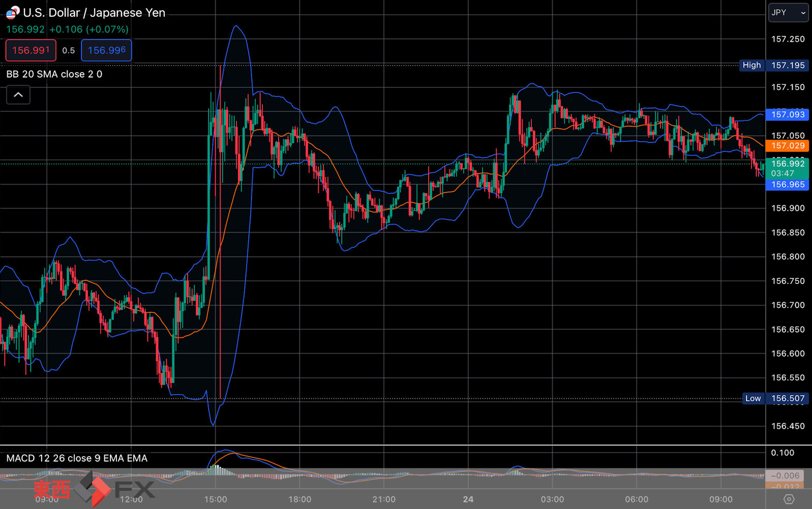This screenshot has width=812, height=509.
Task: Click the 03:00 time axis label
Action: (552, 499)
